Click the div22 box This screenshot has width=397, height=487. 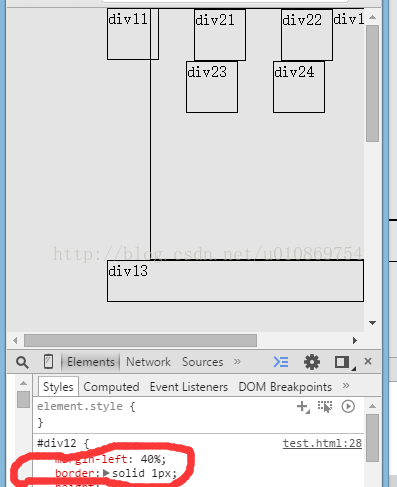point(307,35)
